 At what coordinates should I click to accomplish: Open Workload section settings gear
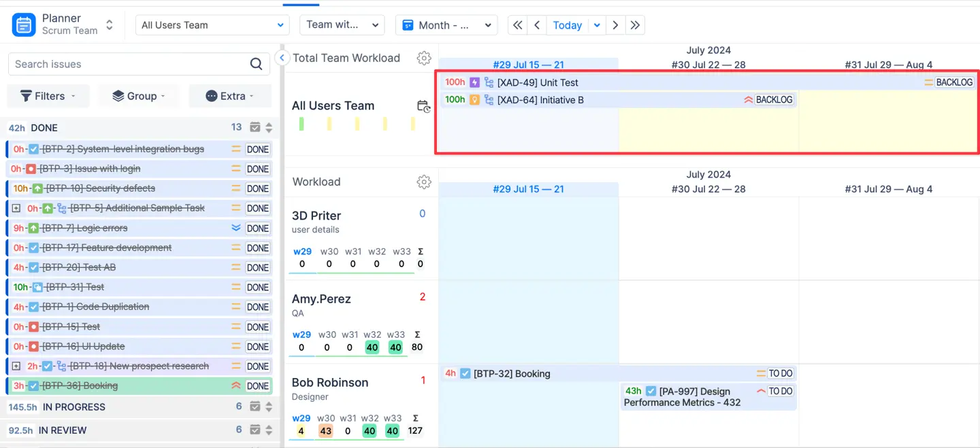(x=424, y=182)
